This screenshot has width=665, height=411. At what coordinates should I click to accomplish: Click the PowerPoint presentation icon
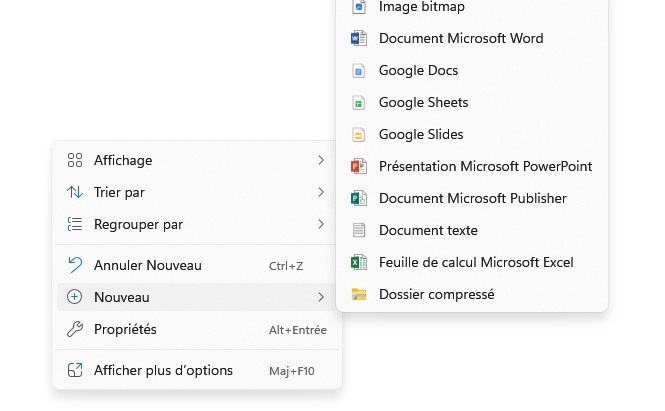click(x=359, y=167)
